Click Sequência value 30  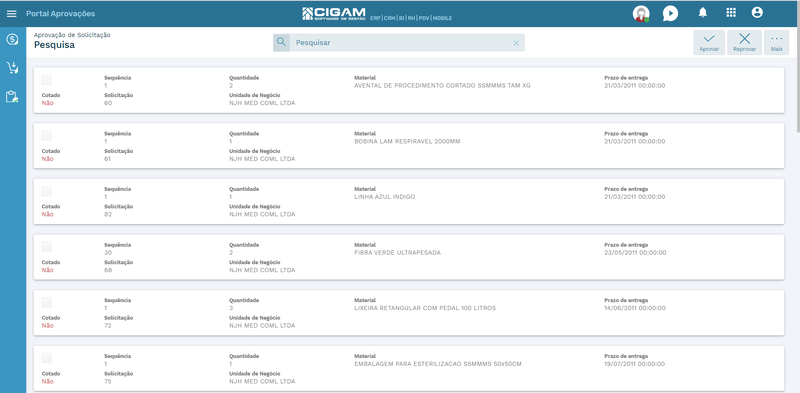108,253
